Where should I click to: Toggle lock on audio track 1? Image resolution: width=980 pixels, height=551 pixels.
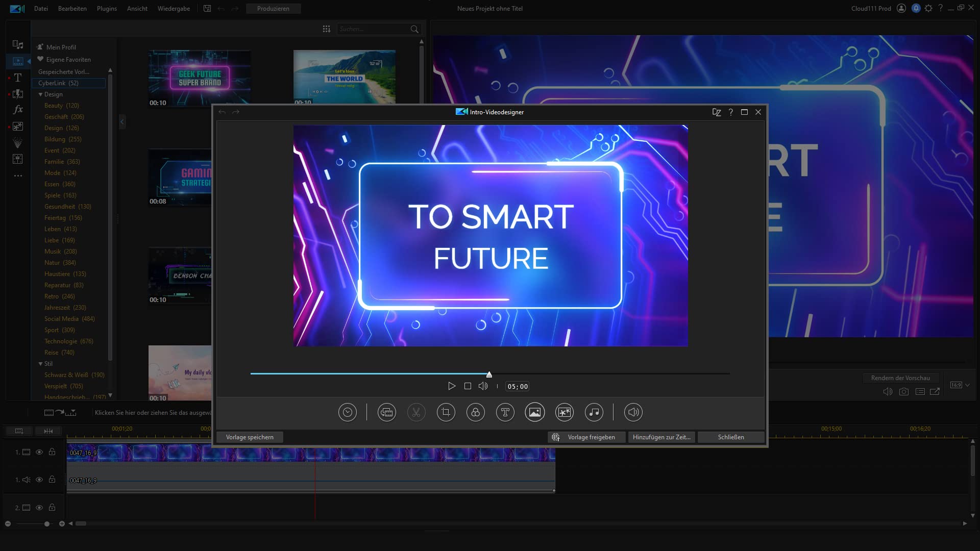point(52,480)
